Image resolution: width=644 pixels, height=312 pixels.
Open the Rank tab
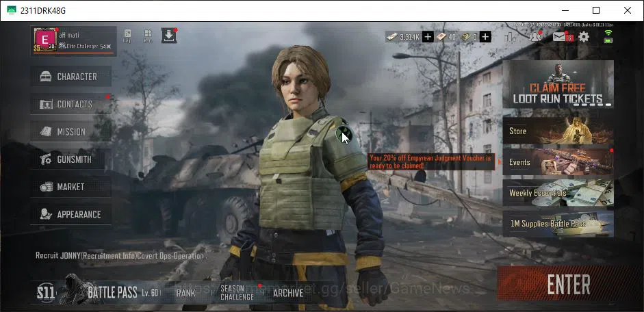185,293
